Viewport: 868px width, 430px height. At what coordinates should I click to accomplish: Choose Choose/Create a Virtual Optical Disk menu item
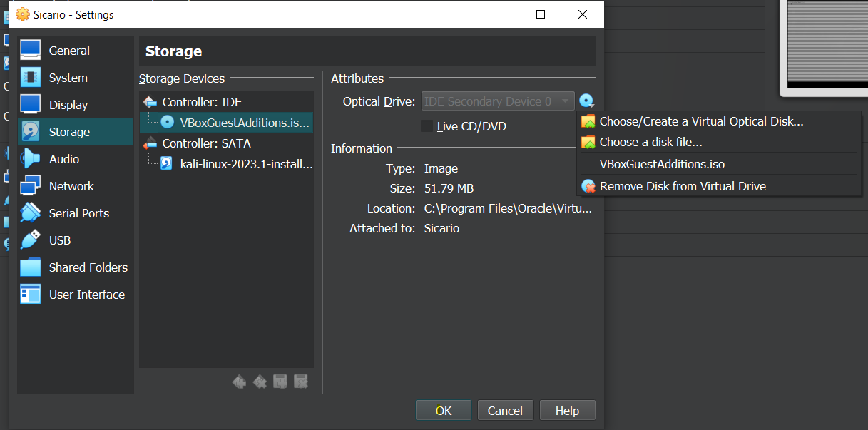(x=718, y=121)
